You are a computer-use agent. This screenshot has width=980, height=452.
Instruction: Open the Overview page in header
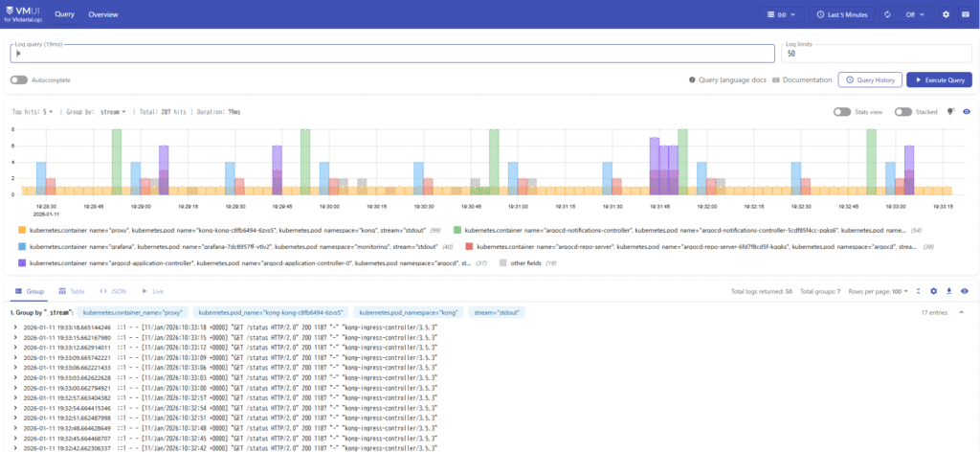click(104, 14)
